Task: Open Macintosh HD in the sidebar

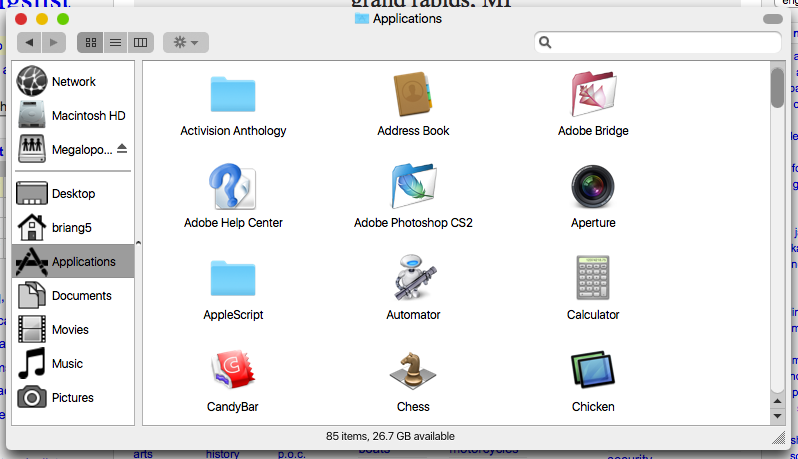Action: (x=73, y=116)
